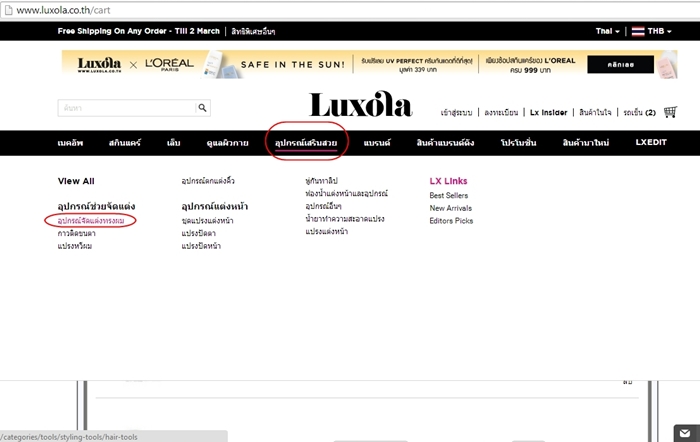The height and width of the screenshot is (442, 700).
Task: Open the แบรนด์ menu
Action: tap(377, 143)
